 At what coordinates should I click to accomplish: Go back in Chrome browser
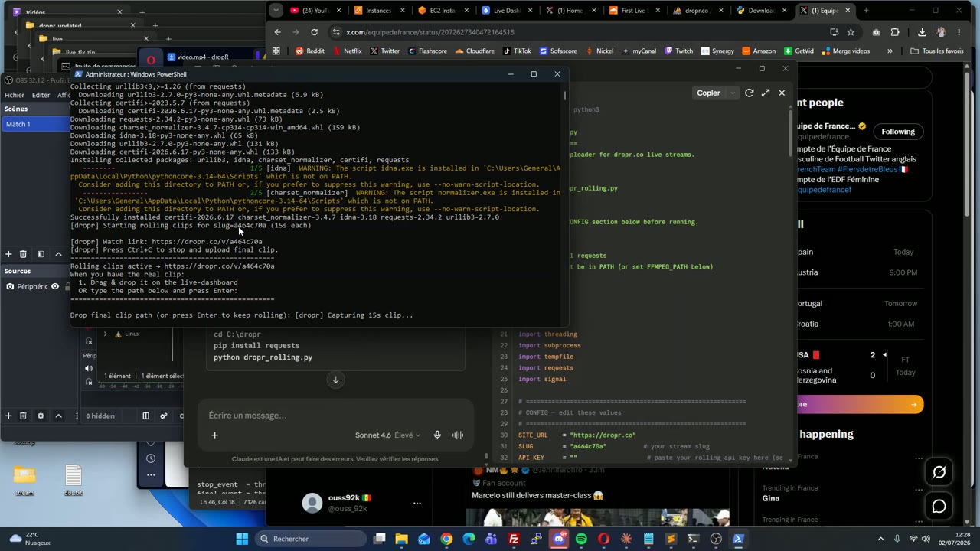pyautogui.click(x=277, y=32)
